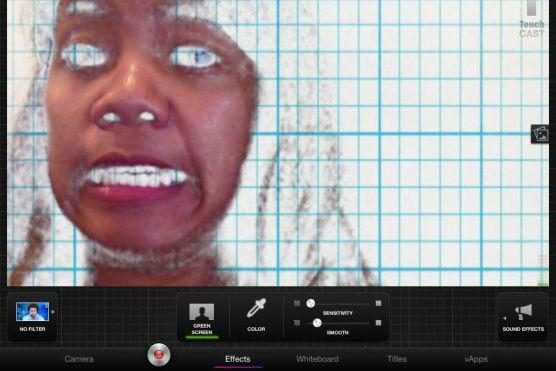Screen dimensions: 556x371
Task: Click the Sensitivity maximum square icon
Action: (378, 303)
